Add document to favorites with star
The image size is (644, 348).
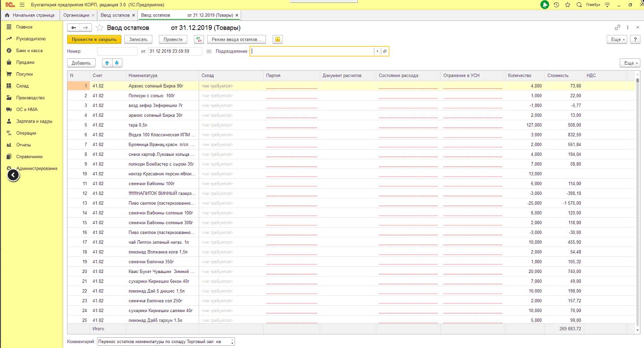pyautogui.click(x=100, y=28)
